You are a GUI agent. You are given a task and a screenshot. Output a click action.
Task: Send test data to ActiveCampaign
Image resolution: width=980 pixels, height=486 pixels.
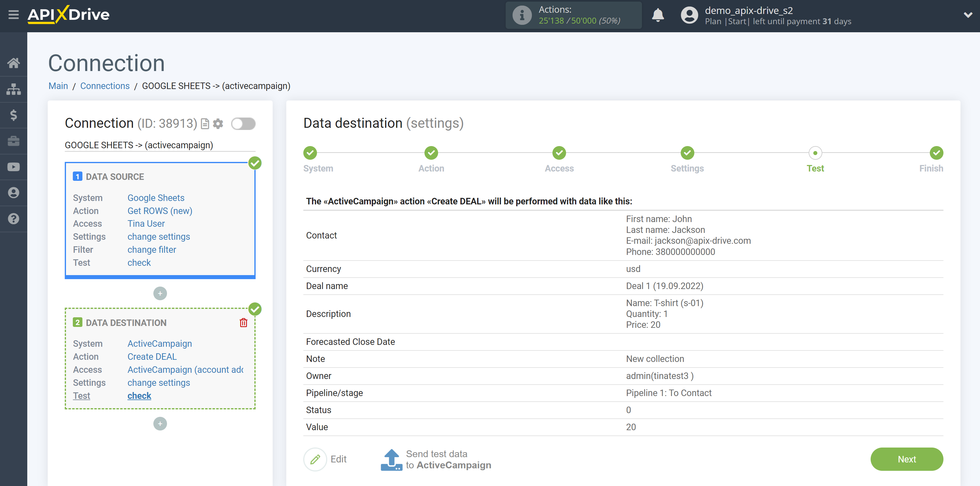click(x=436, y=459)
